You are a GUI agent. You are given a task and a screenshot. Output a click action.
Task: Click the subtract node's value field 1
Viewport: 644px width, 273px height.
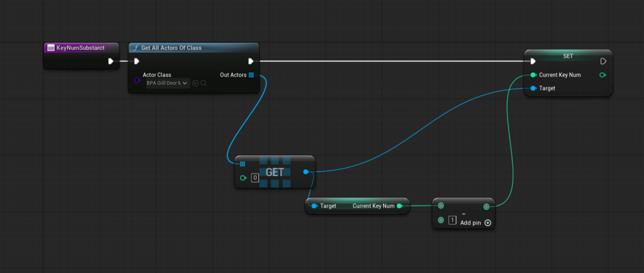point(452,220)
